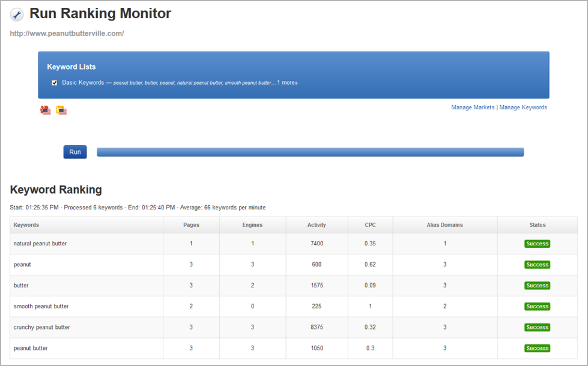Click activity value 7400
The height and width of the screenshot is (366, 588).
317,244
